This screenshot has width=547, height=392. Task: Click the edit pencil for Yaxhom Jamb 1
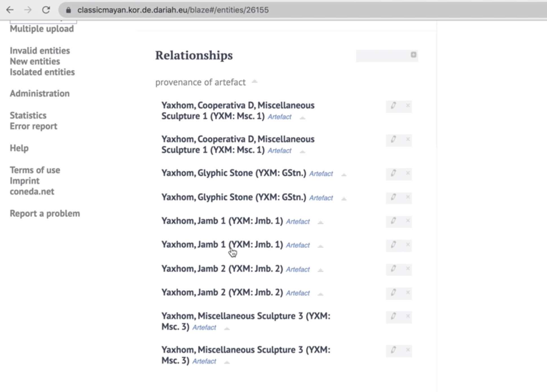(x=394, y=222)
